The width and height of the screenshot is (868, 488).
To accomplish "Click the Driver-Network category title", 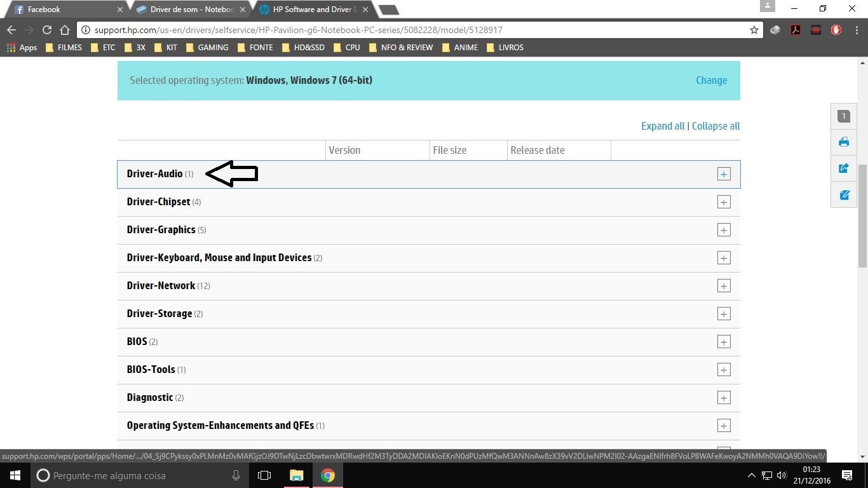I will pyautogui.click(x=161, y=285).
